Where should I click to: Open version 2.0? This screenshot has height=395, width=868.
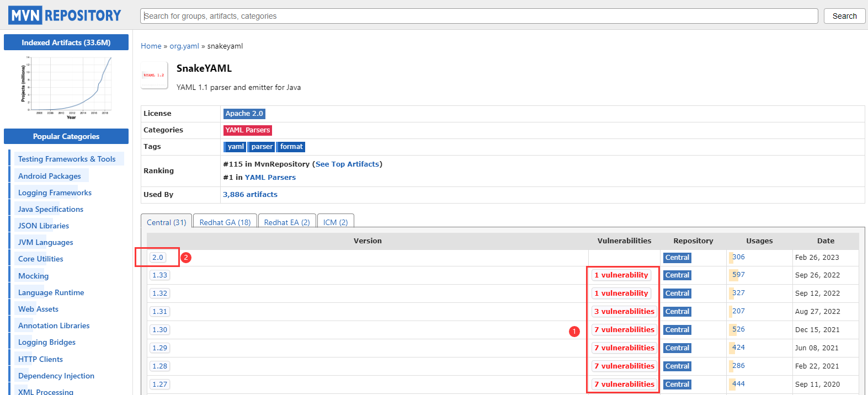(158, 258)
